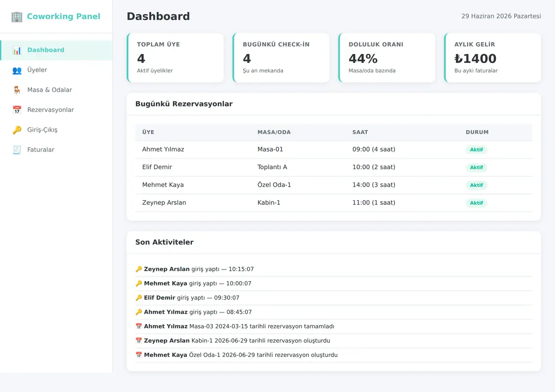Click the Aylık Gelir ₺1400 amount
The height and width of the screenshot is (392, 555).
pos(475,59)
